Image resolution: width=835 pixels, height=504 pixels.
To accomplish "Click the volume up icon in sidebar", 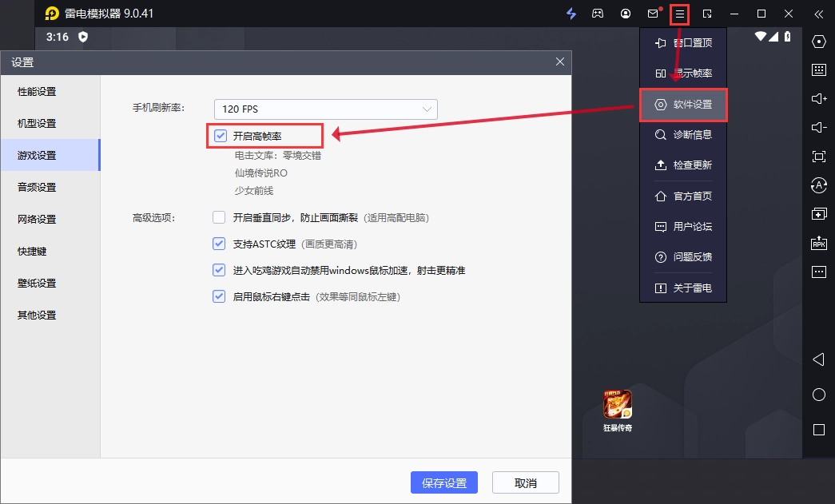I will (x=819, y=98).
